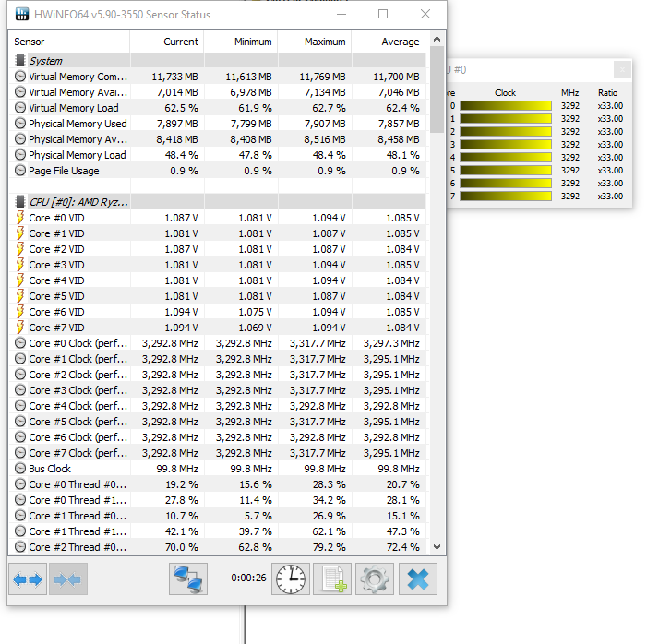Click the Page File Usage sensor icon
Image resolution: width=659 pixels, height=644 pixels.
coord(20,171)
